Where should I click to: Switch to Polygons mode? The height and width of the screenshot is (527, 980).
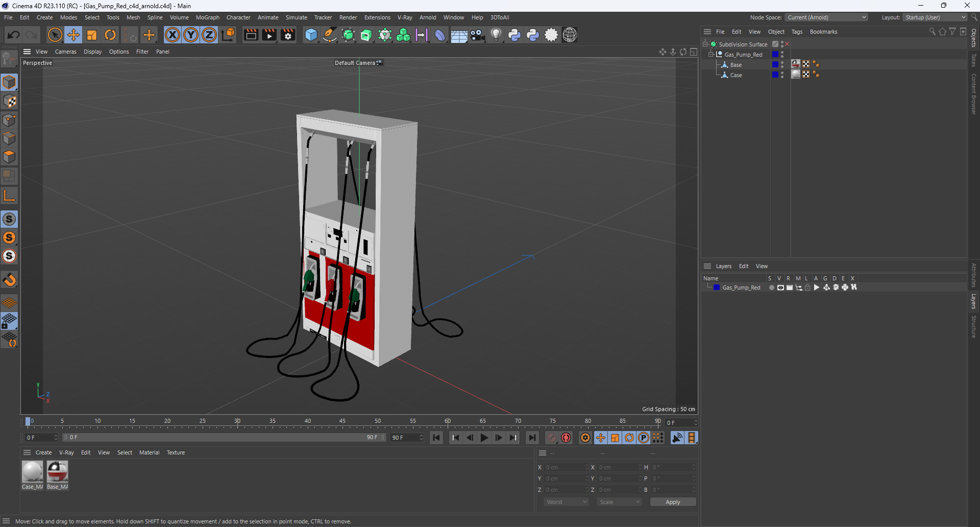point(9,157)
